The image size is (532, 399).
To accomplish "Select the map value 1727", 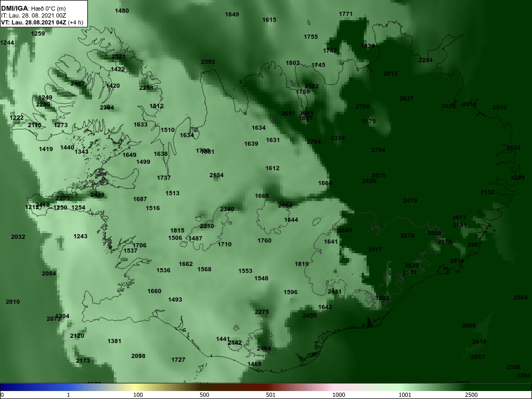I will [x=178, y=360].
